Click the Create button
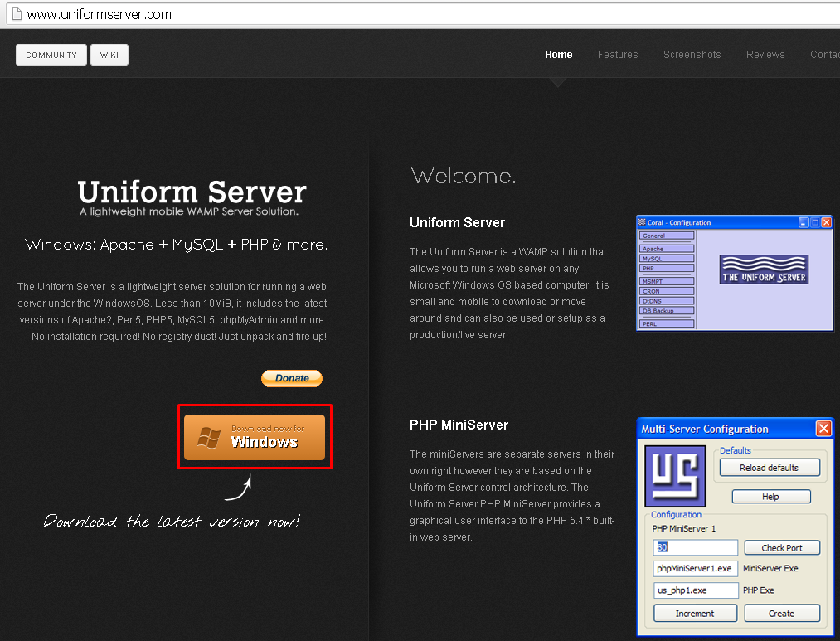The image size is (840, 641). click(782, 613)
